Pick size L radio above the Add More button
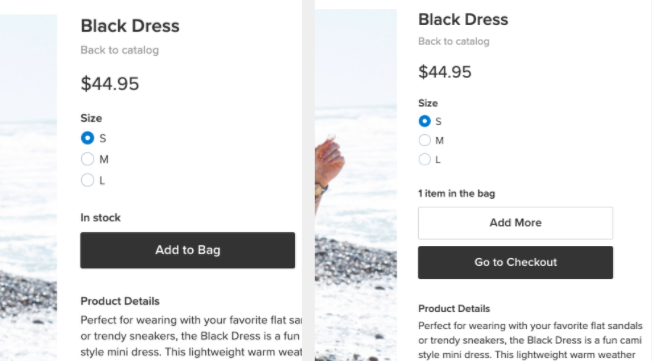 click(425, 159)
